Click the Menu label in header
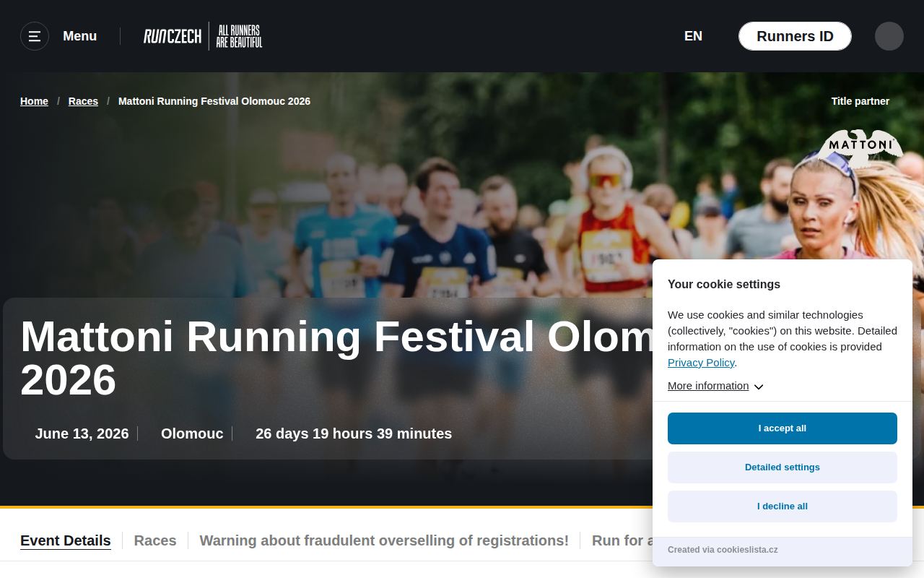Image resolution: width=924 pixels, height=578 pixels. 79,36
